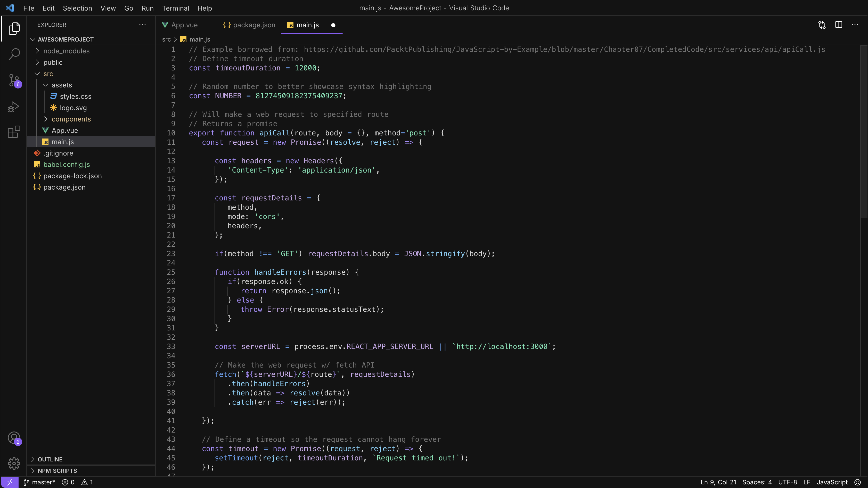This screenshot has height=488, width=868.
Task: Click Split Editor Right icon
Action: point(838,25)
